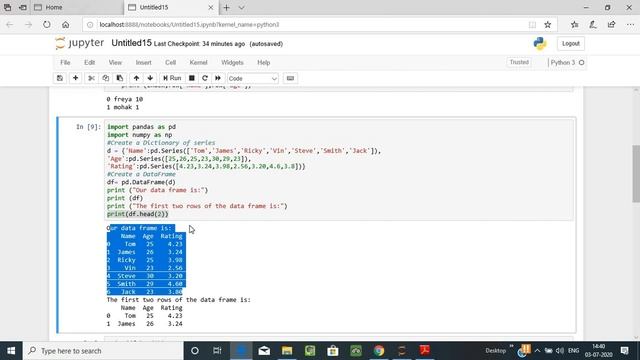Run the current cell
The height and width of the screenshot is (360, 640).
point(172,78)
